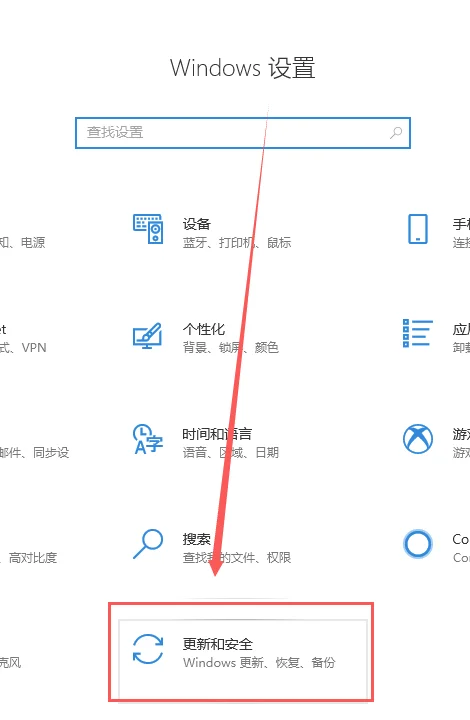Click the Time and Language icon
470x720 pixels.
point(147,439)
